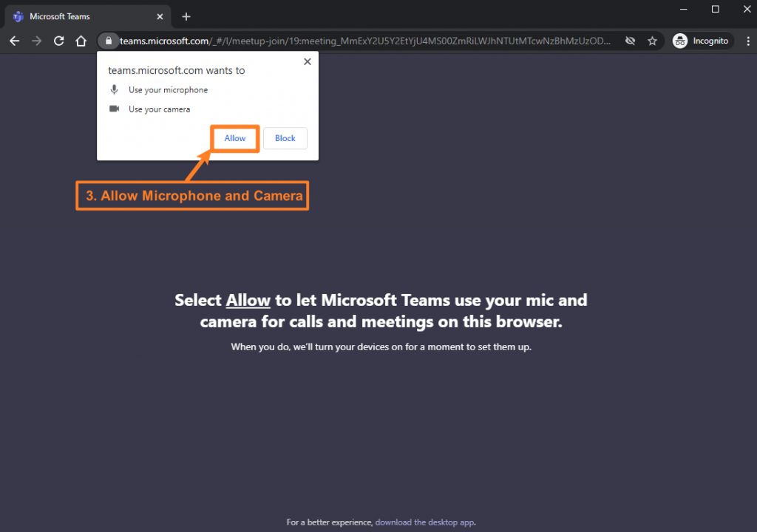The width and height of the screenshot is (757, 532).
Task: Click the back navigation arrow
Action: click(x=15, y=41)
